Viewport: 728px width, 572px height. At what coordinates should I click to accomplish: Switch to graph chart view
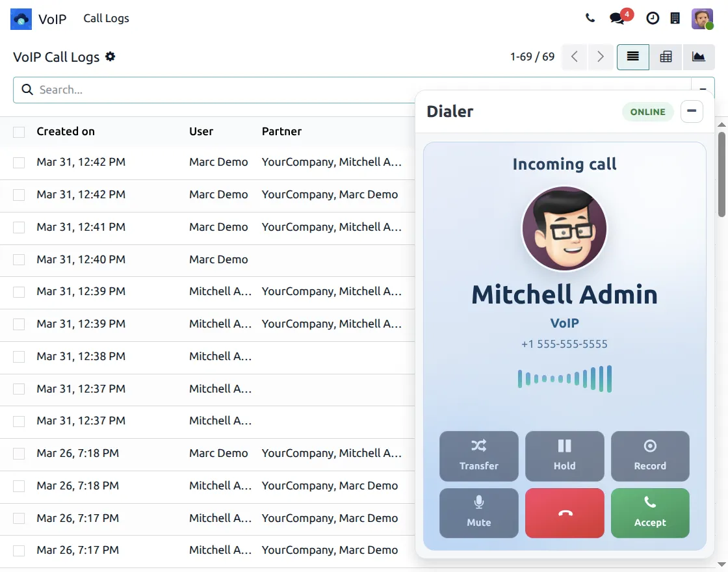tap(699, 57)
